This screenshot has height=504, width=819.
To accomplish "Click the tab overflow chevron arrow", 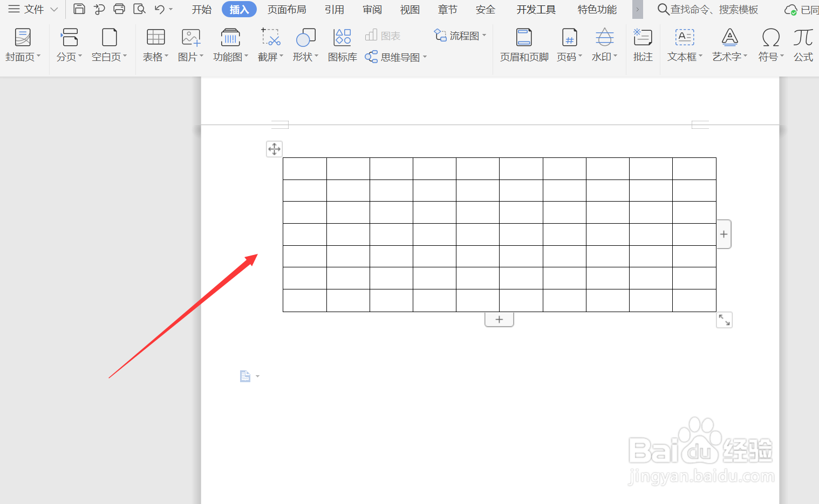I will click(x=638, y=9).
